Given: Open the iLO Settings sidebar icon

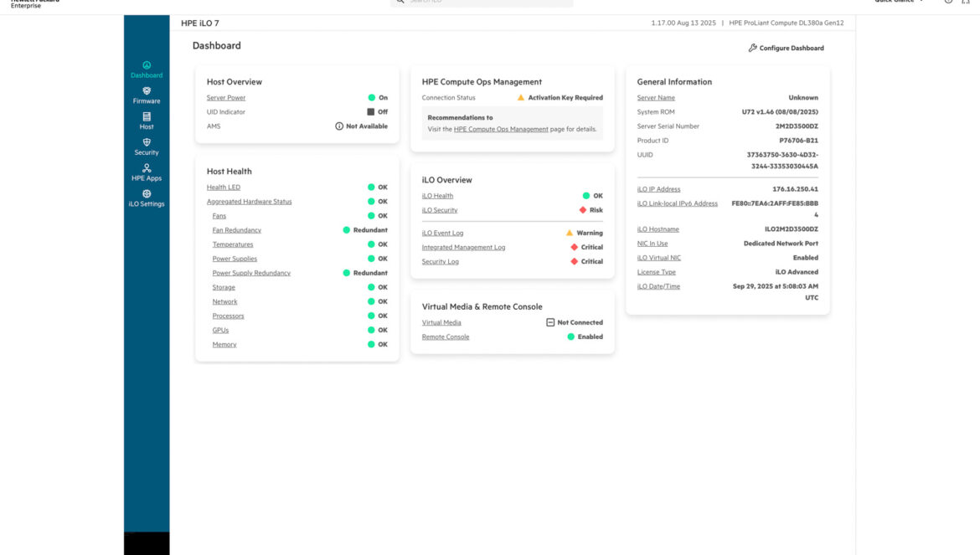Looking at the screenshot, I should pos(147,194).
